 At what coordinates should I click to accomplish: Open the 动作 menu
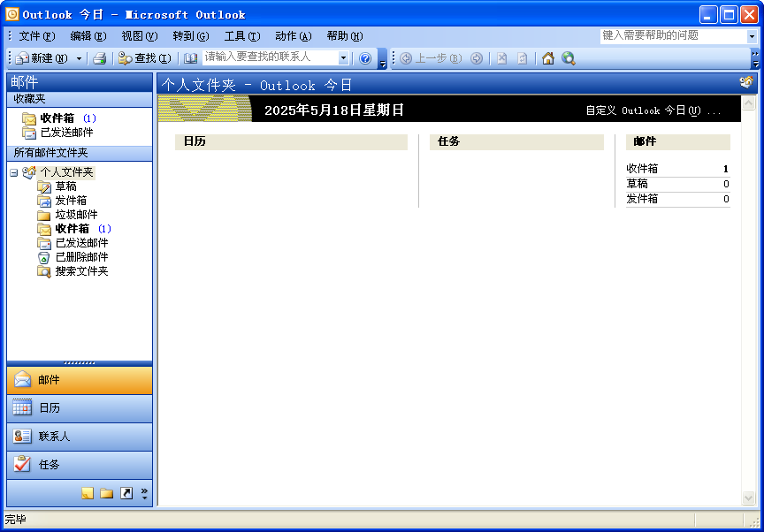coord(294,36)
